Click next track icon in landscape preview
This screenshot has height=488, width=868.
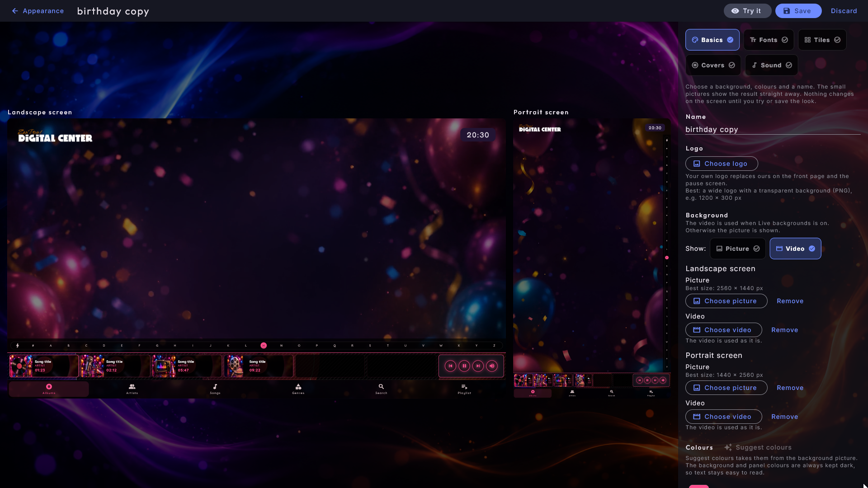point(478,366)
